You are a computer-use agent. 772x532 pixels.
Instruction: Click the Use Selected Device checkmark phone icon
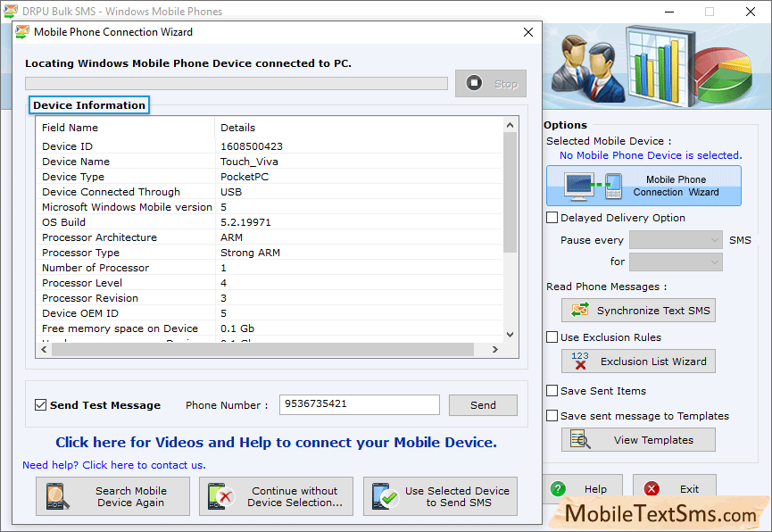pyautogui.click(x=385, y=496)
